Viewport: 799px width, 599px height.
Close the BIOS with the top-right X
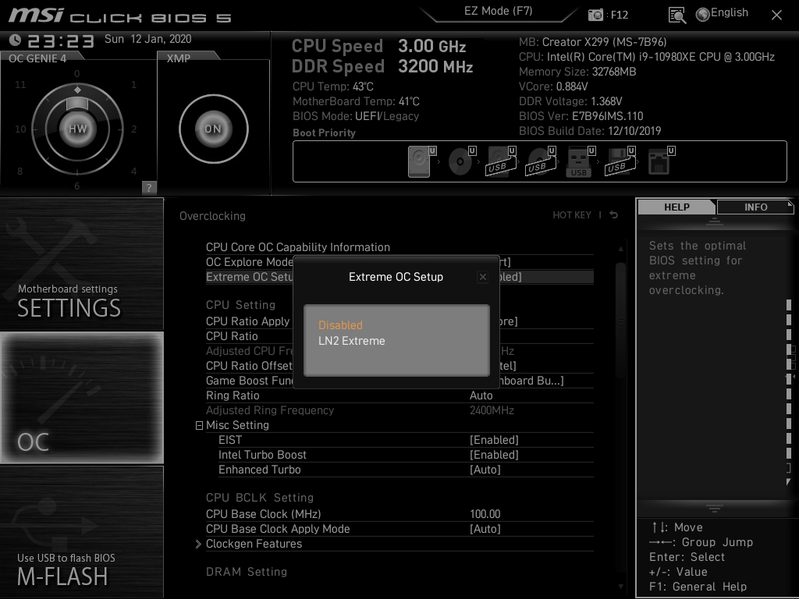tap(777, 15)
